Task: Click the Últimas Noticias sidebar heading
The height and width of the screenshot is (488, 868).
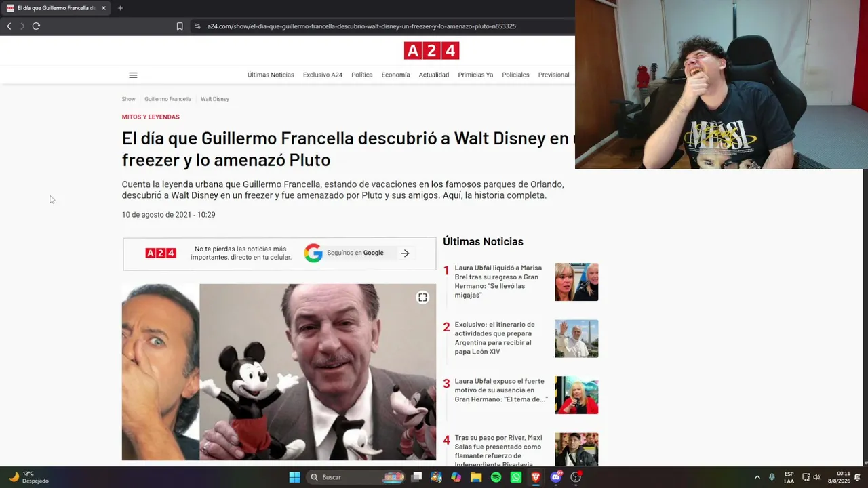Action: pyautogui.click(x=483, y=242)
